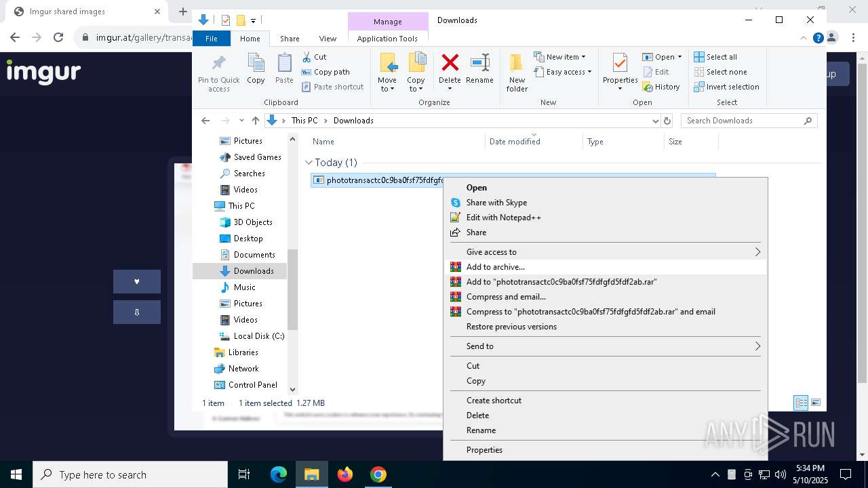Choose Add to archive... menu item
Viewport: 868px width, 488px height.
pyautogui.click(x=605, y=267)
